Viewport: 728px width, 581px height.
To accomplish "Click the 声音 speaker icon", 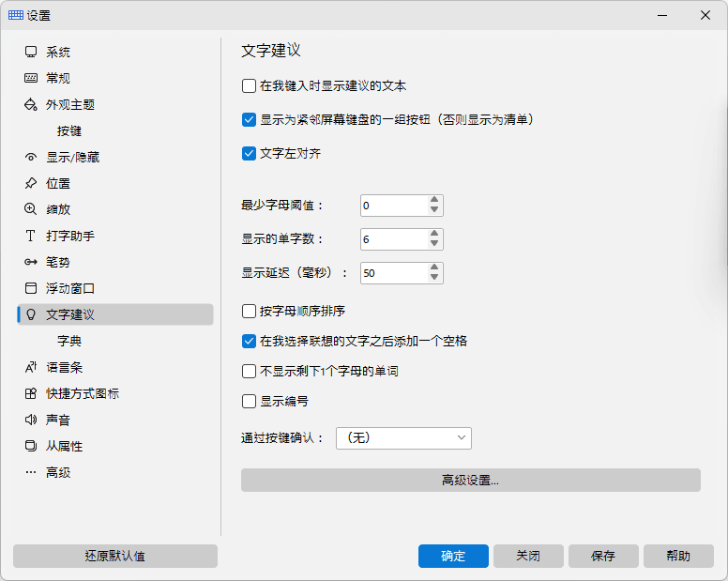I will click(31, 420).
